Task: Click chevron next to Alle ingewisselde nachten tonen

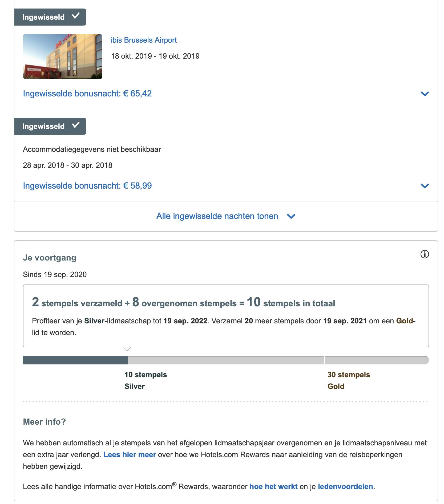Action: click(x=291, y=217)
